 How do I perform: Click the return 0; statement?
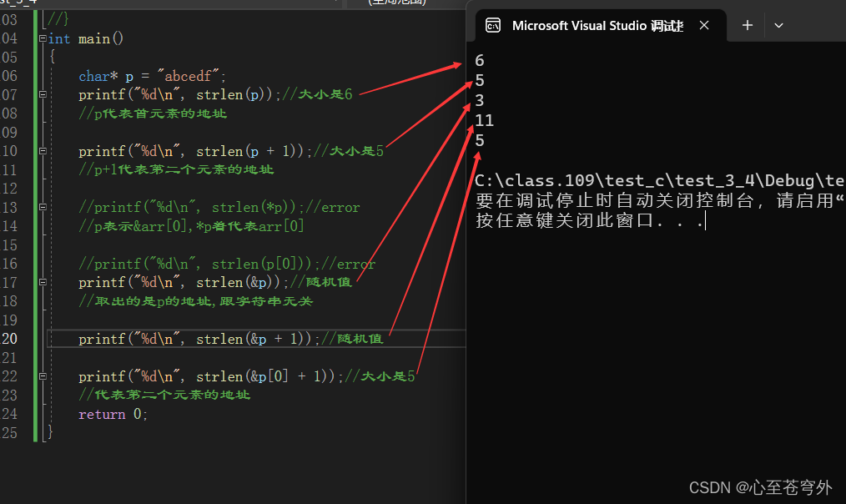click(113, 415)
